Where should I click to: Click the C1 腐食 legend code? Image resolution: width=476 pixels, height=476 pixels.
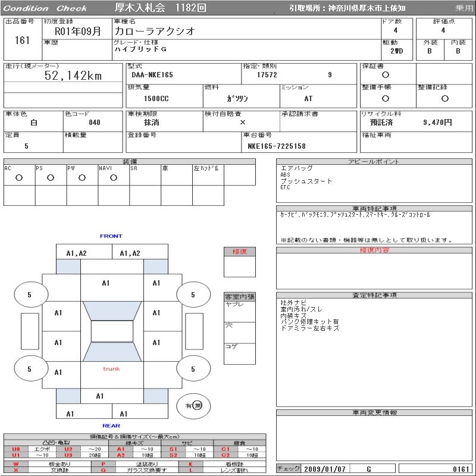(226, 449)
